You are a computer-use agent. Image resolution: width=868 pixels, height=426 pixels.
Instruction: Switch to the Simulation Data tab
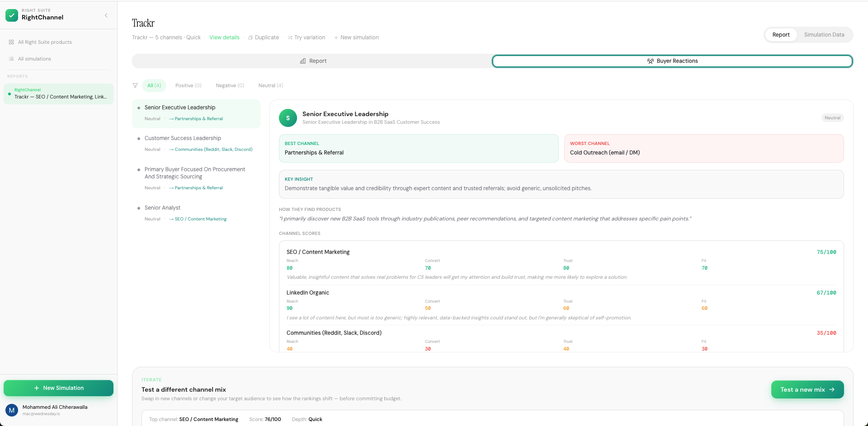pyautogui.click(x=824, y=34)
